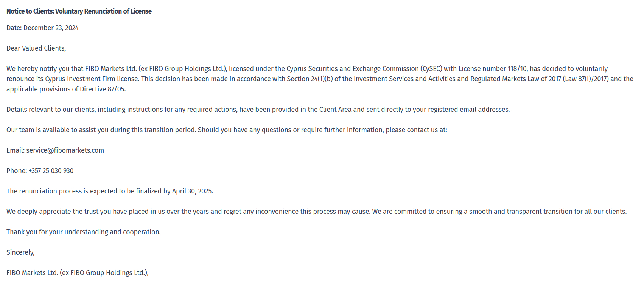Click the 'Thank you for your understanding' line

[83, 232]
